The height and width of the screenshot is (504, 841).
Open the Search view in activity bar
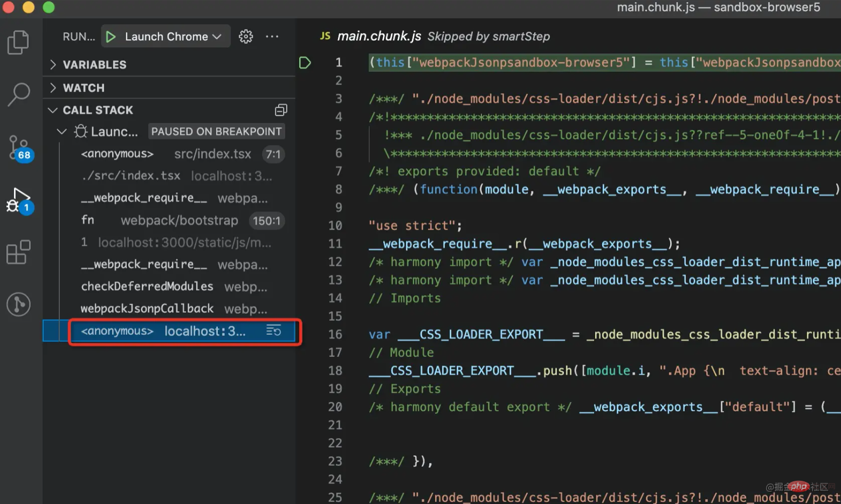pyautogui.click(x=18, y=94)
